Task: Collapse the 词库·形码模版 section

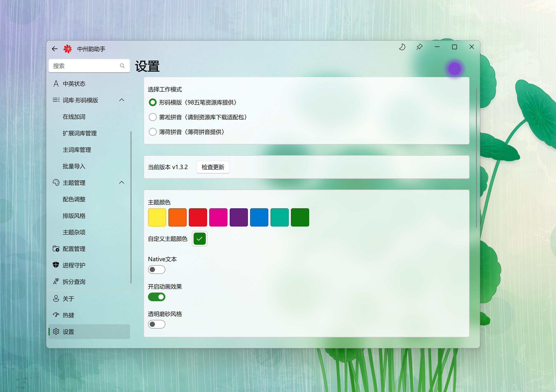Action: [x=122, y=100]
